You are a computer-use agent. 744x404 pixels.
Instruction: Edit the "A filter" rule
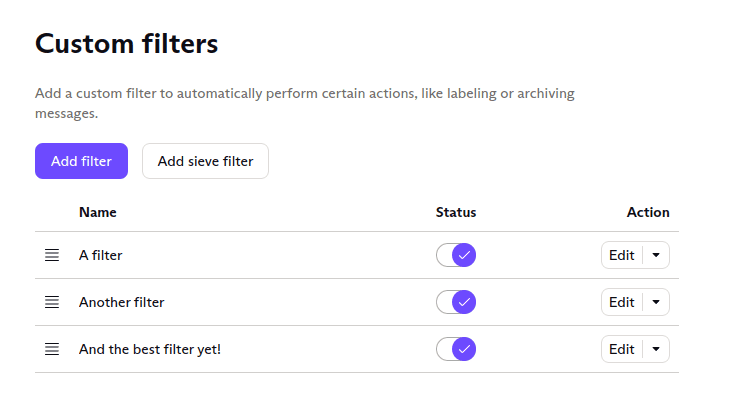tap(621, 255)
